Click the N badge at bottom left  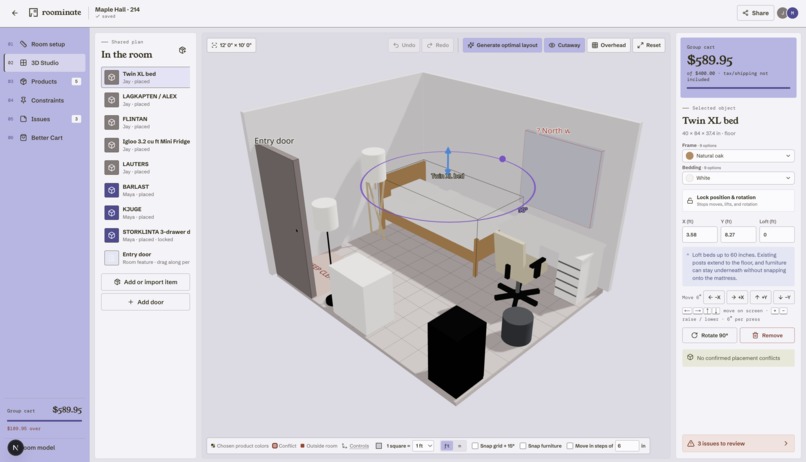[x=15, y=448]
